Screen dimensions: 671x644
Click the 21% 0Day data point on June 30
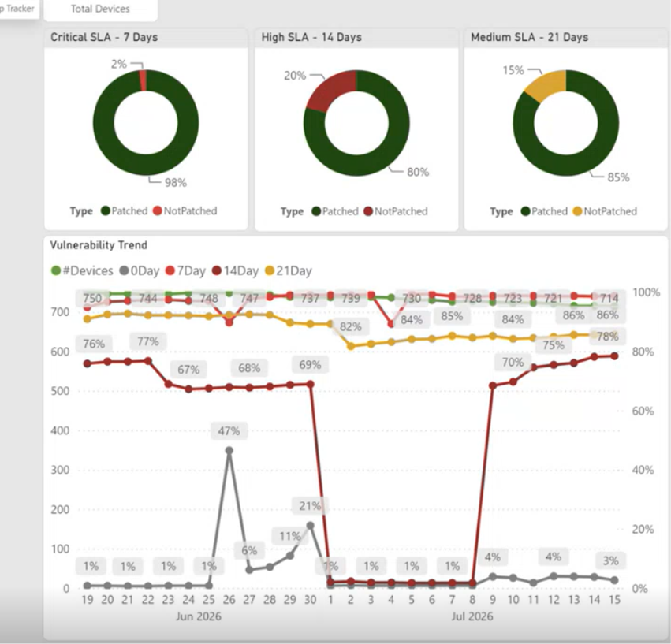tap(310, 526)
